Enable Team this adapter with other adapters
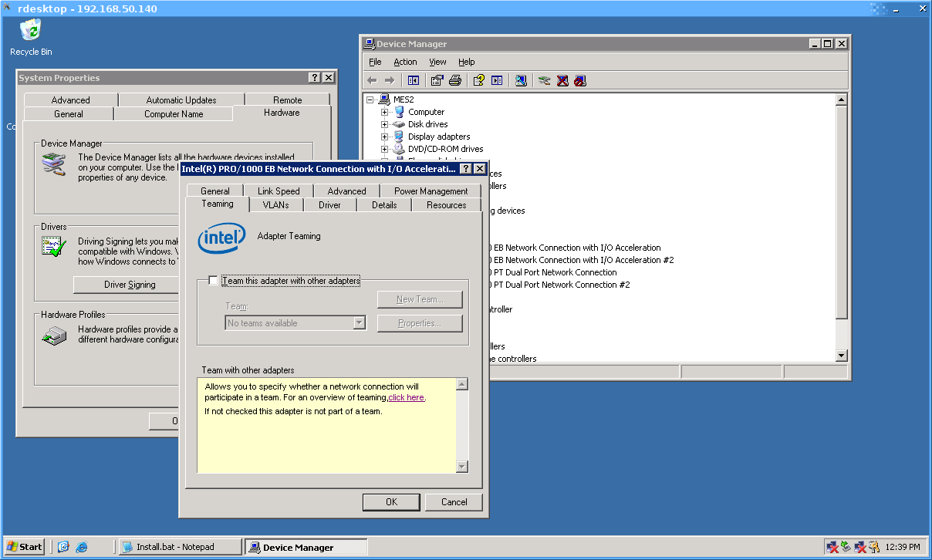Screen dimensions: 932x560 click(214, 281)
